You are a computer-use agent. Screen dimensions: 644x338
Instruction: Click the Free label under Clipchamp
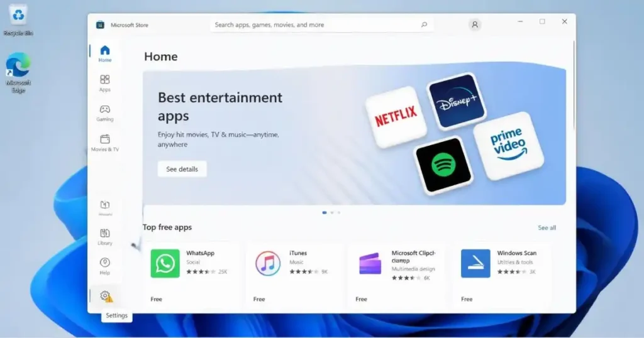pos(361,299)
